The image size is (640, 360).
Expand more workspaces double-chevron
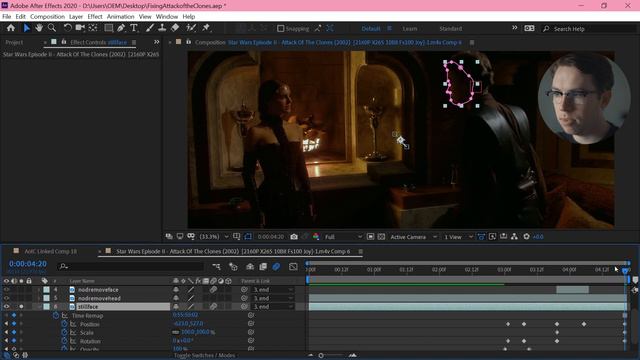(514, 28)
